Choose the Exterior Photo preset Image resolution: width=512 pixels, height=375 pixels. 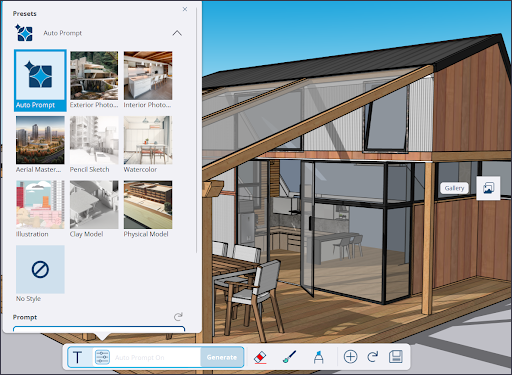coord(94,80)
